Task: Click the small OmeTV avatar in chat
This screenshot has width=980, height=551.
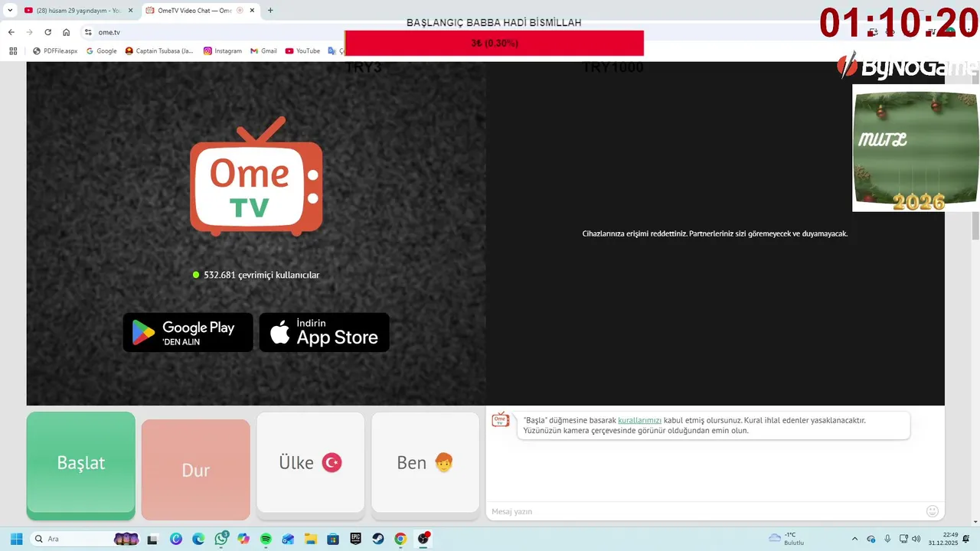Action: [x=501, y=419]
